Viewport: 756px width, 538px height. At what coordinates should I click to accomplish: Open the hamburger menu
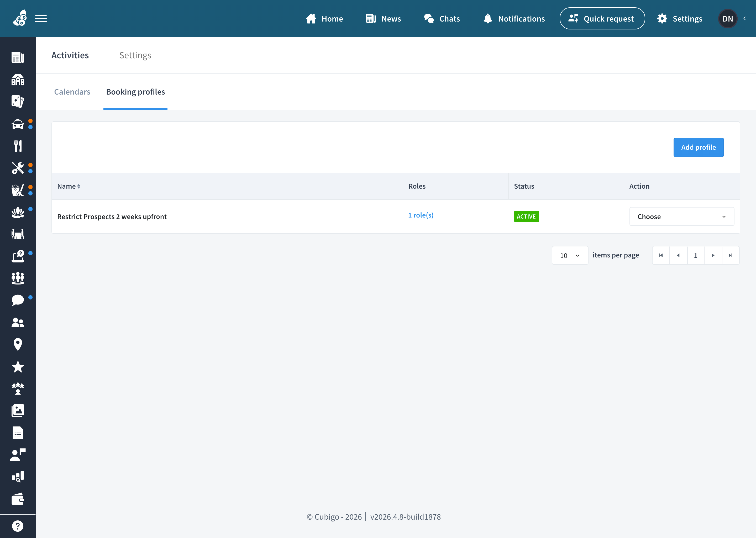tap(41, 19)
